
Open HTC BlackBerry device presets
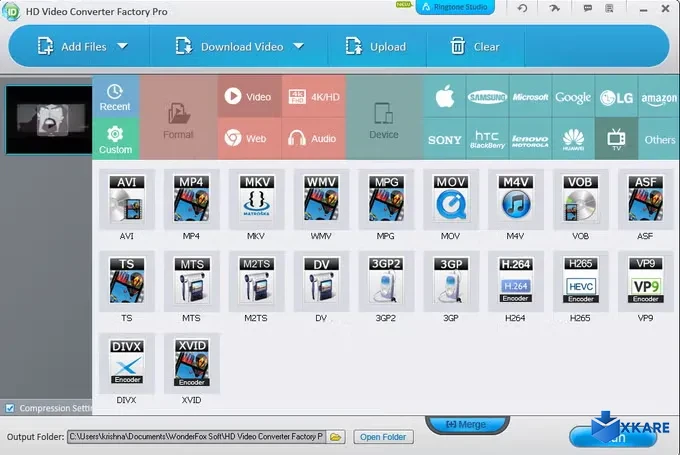point(487,139)
